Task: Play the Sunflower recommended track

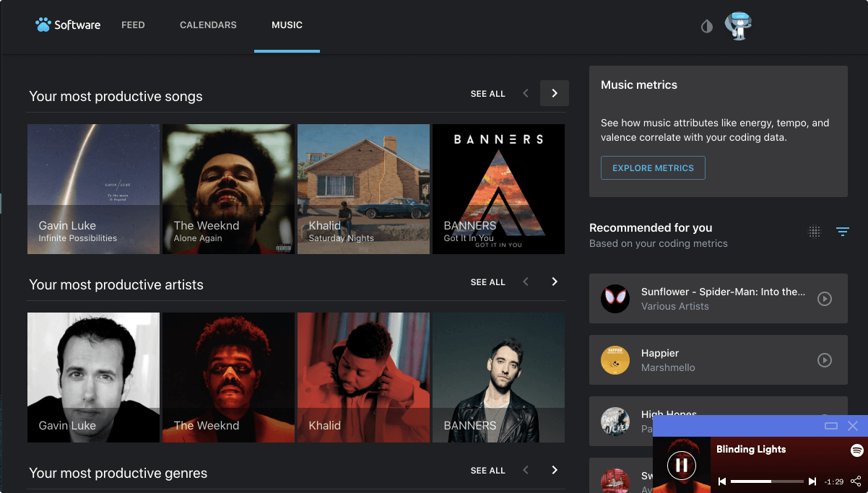Action: tap(825, 298)
